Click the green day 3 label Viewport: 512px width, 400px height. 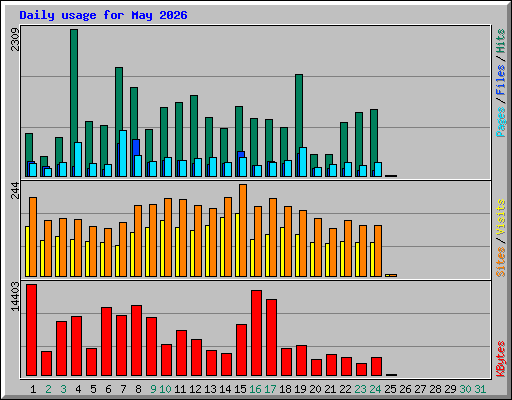click(63, 389)
